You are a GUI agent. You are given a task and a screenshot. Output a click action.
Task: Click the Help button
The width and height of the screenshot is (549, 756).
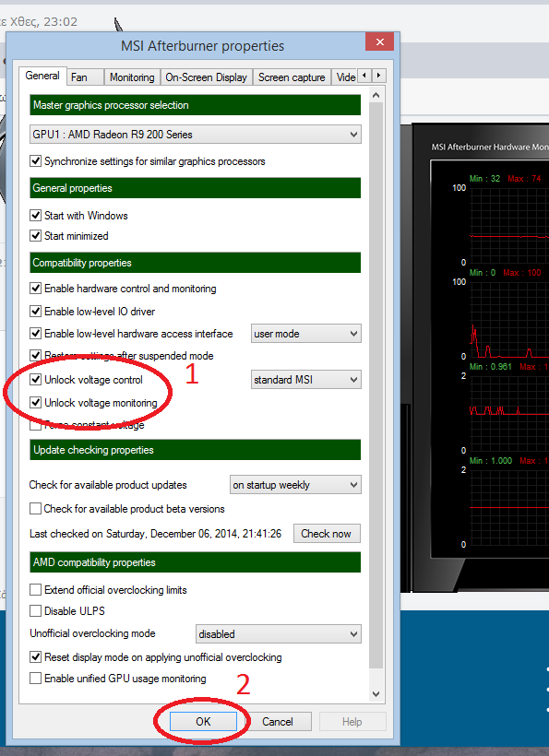[352, 721]
